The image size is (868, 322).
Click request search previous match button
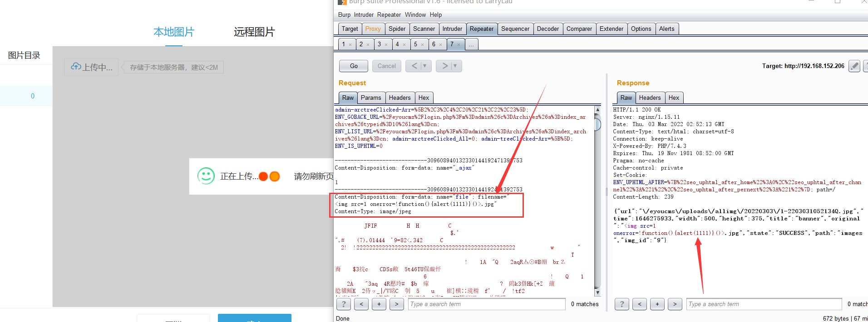361,304
